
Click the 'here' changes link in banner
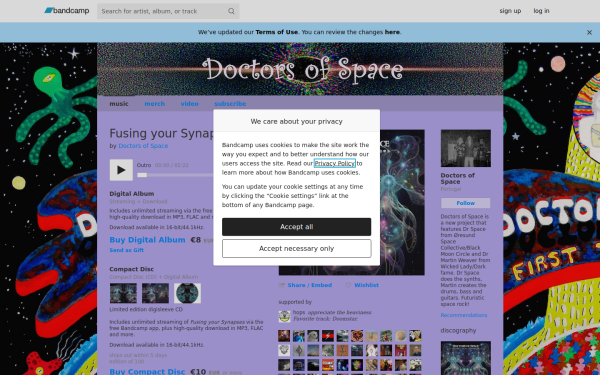[392, 32]
